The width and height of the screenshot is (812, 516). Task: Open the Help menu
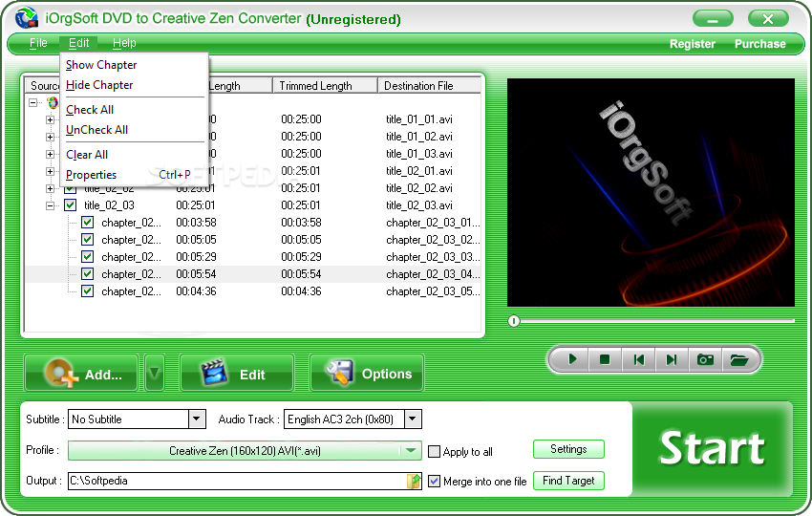click(124, 43)
